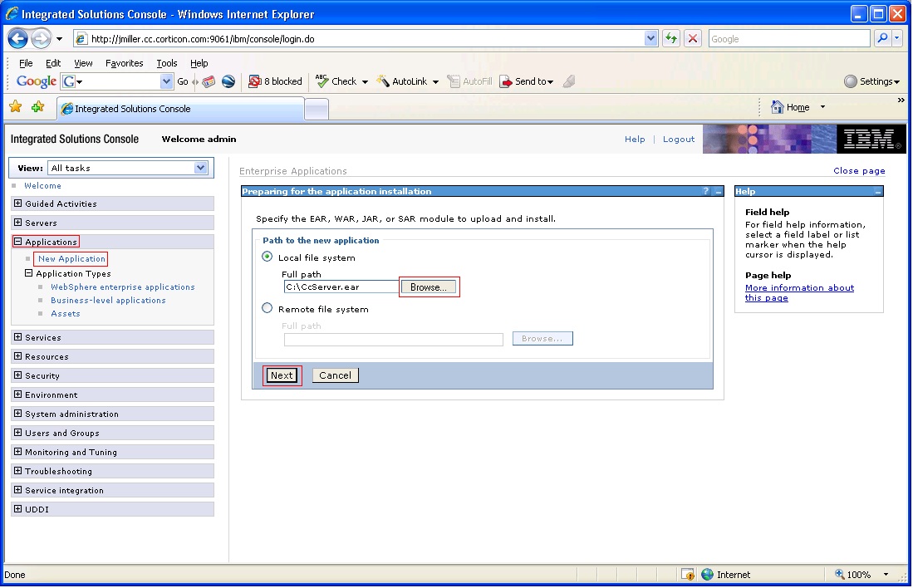Image resolution: width=913 pixels, height=588 pixels.
Task: Select the Local file system radio button
Action: pos(266,256)
